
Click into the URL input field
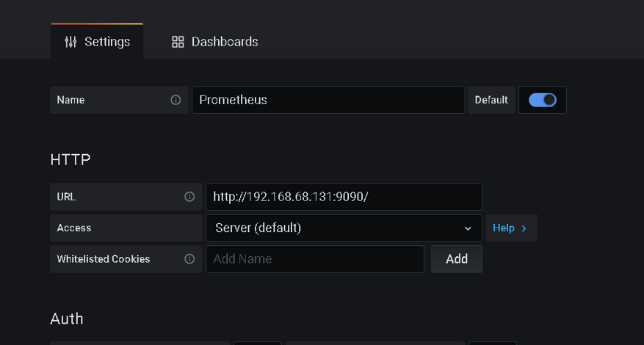[x=343, y=197]
